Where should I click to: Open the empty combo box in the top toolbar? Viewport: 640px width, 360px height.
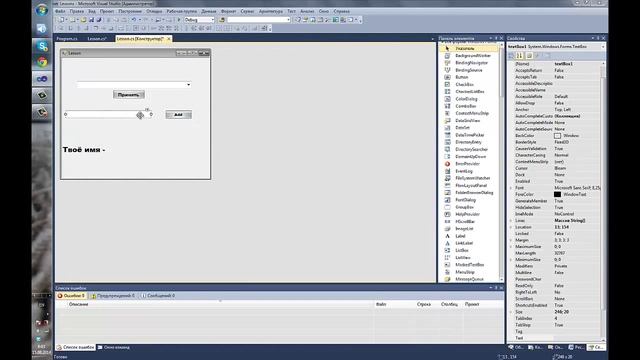pyautogui.click(x=258, y=20)
